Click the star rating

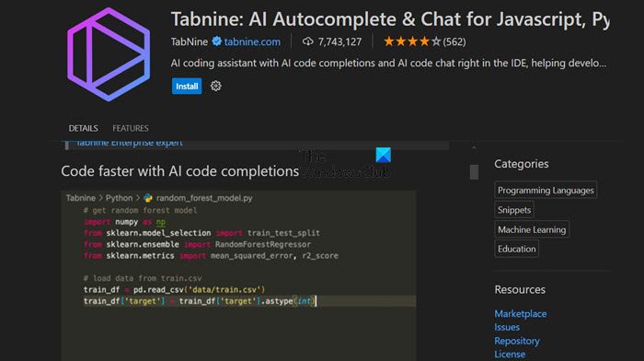point(412,41)
